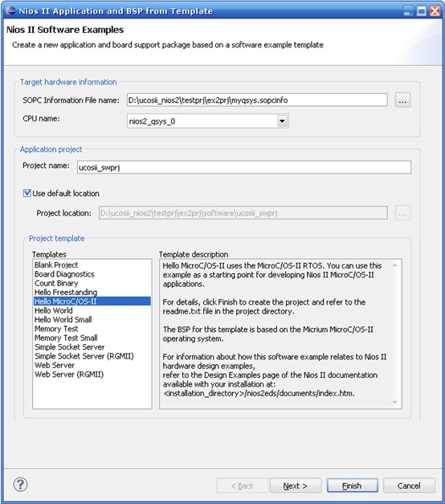The width and height of the screenshot is (445, 504).
Task: Toggle Use default location checkbox
Action: coord(27,193)
